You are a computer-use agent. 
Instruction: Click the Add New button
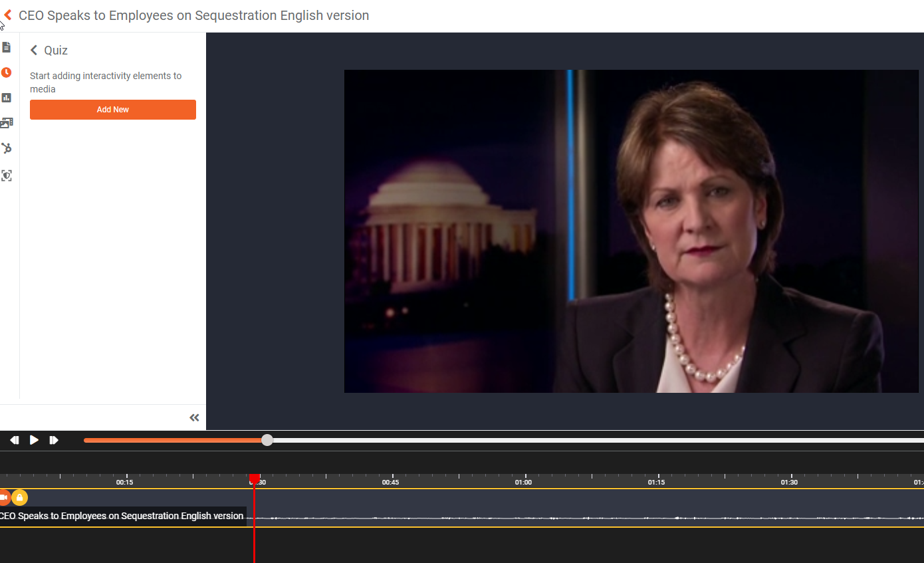click(113, 110)
